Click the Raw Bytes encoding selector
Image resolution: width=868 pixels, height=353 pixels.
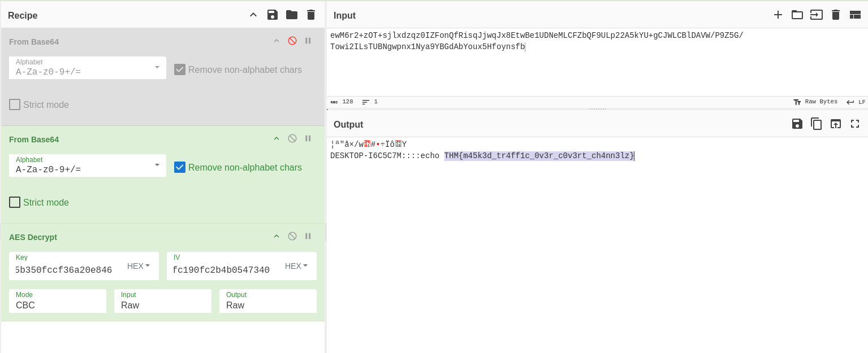pyautogui.click(x=815, y=102)
